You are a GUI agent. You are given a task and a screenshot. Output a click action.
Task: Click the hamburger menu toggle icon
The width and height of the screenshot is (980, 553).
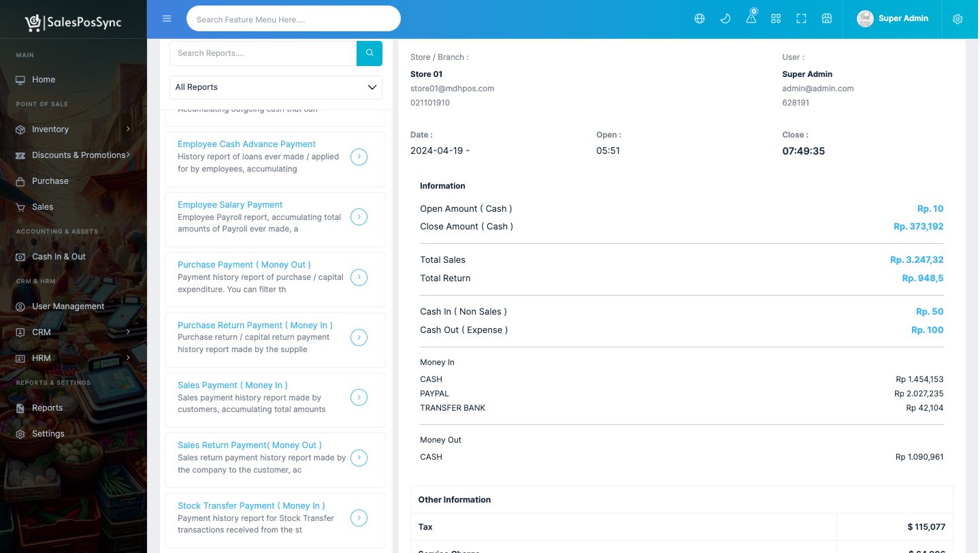(167, 19)
